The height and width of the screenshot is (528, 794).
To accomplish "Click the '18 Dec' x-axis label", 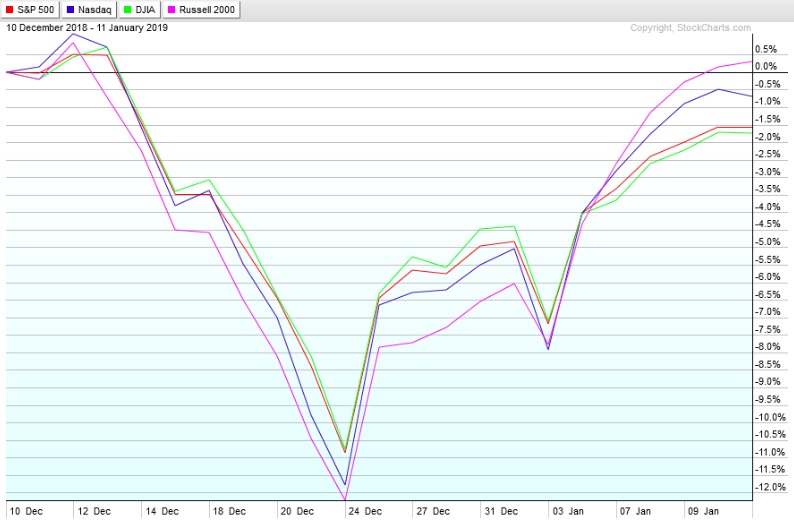I will (x=229, y=511).
